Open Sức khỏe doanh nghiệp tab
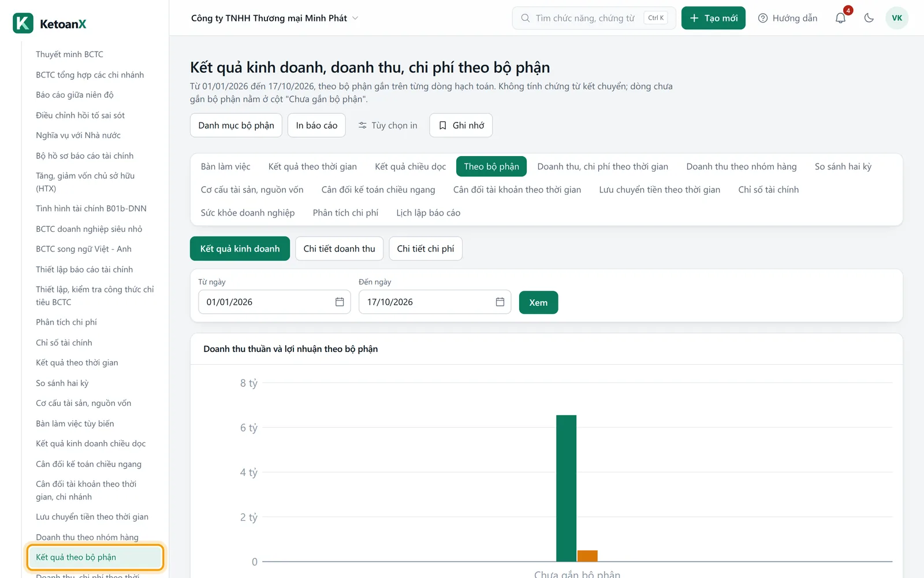This screenshot has width=924, height=578. click(x=248, y=213)
